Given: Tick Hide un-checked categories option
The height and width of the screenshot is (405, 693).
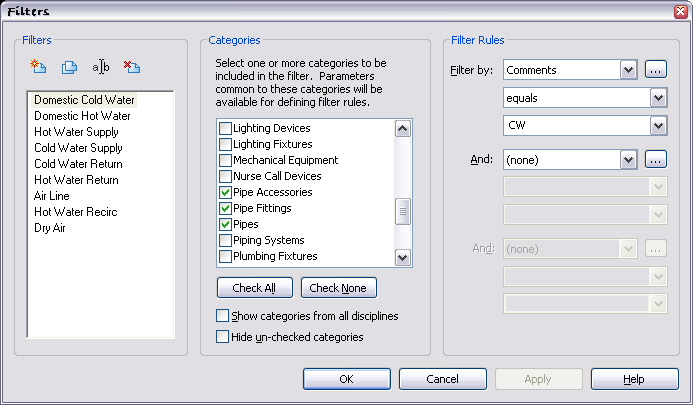Looking at the screenshot, I should tap(222, 337).
